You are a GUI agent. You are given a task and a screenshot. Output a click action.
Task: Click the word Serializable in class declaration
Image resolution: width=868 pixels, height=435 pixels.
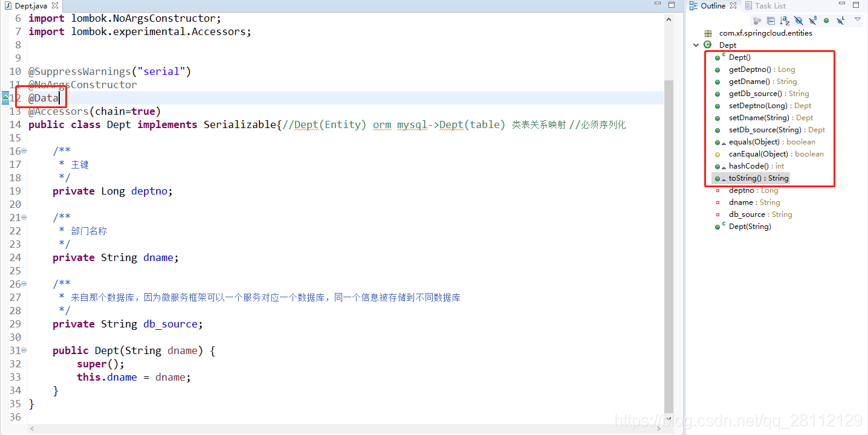[x=239, y=124]
